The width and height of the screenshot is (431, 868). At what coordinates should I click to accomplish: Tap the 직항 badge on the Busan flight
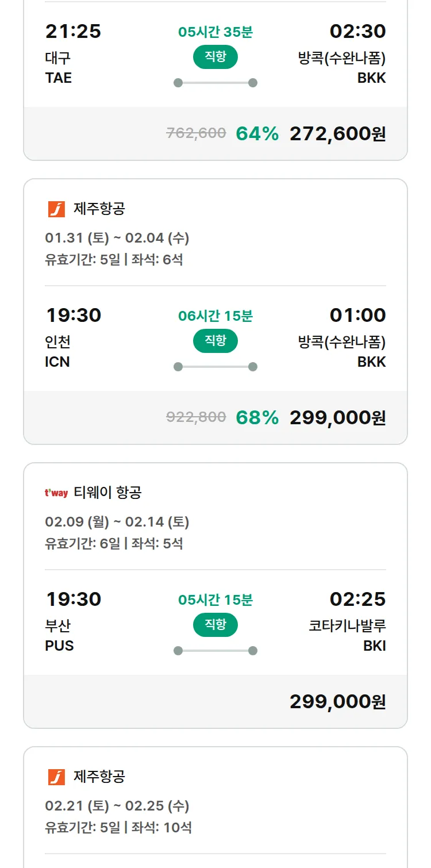(215, 625)
